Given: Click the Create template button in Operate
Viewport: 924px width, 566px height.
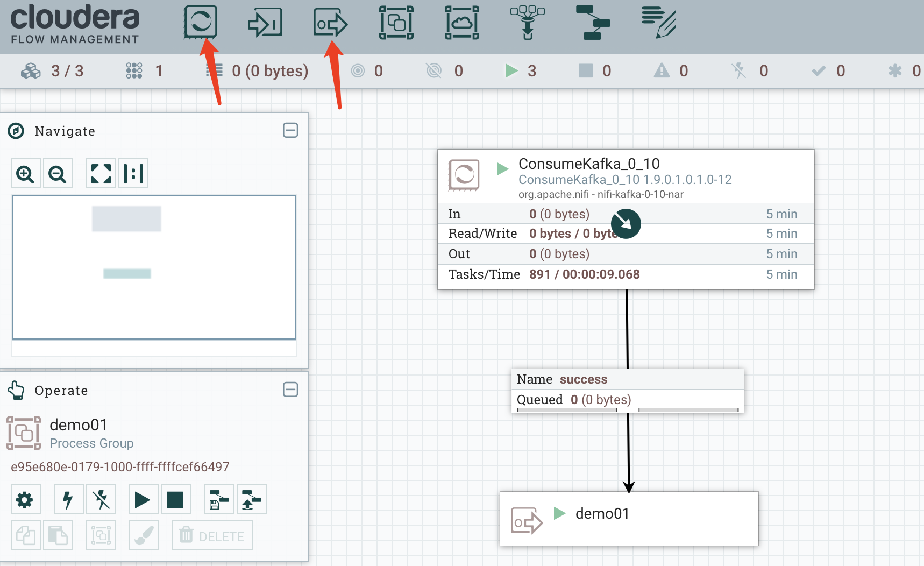Looking at the screenshot, I should (219, 500).
